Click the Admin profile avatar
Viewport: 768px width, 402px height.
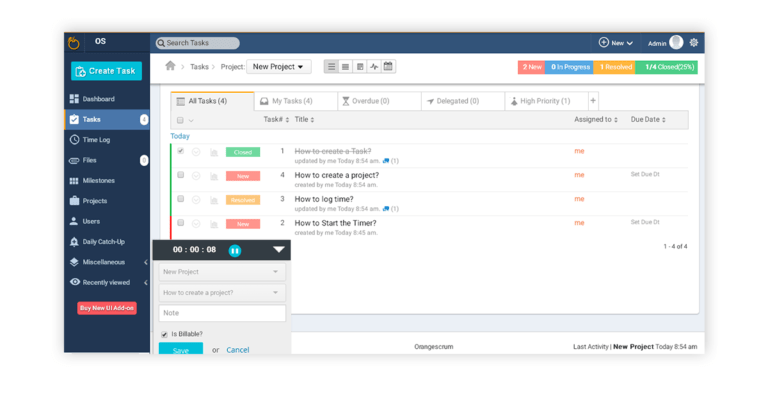click(x=677, y=43)
